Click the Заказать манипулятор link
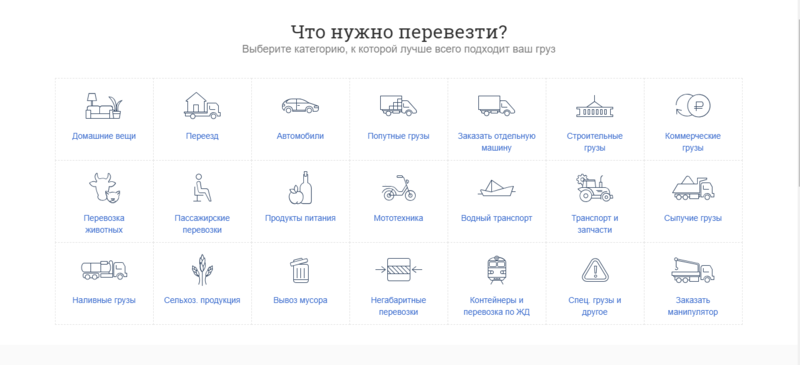This screenshot has width=800, height=365. point(693,306)
